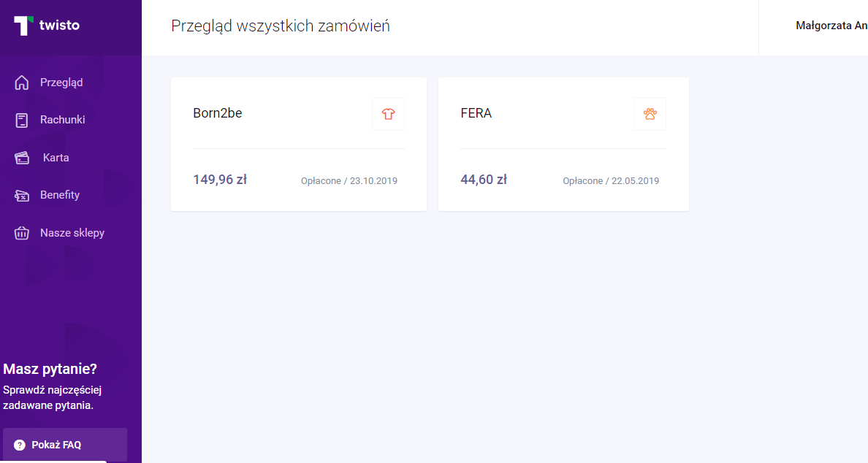The image size is (868, 463).
Task: Click the t-shirt icon on Born2be card
Action: (x=388, y=114)
